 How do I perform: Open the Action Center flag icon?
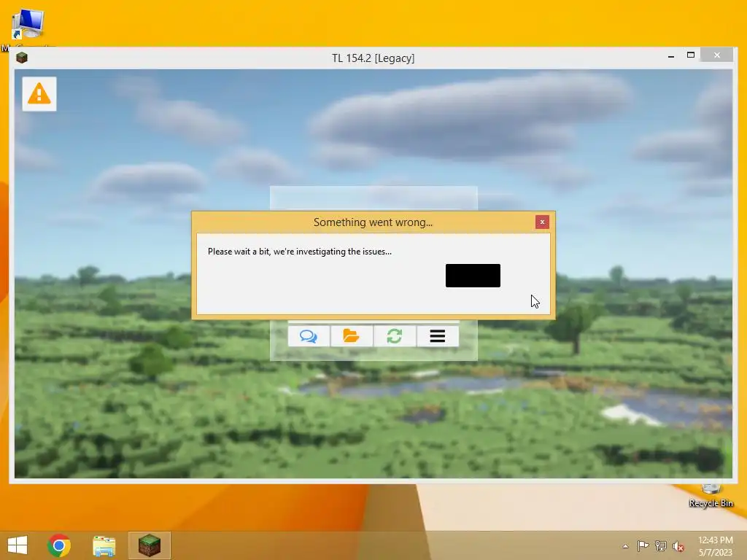(x=643, y=545)
